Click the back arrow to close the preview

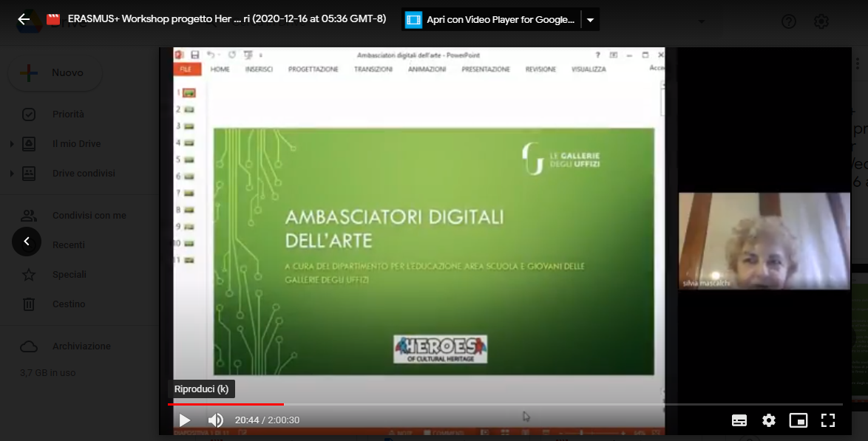click(x=24, y=19)
